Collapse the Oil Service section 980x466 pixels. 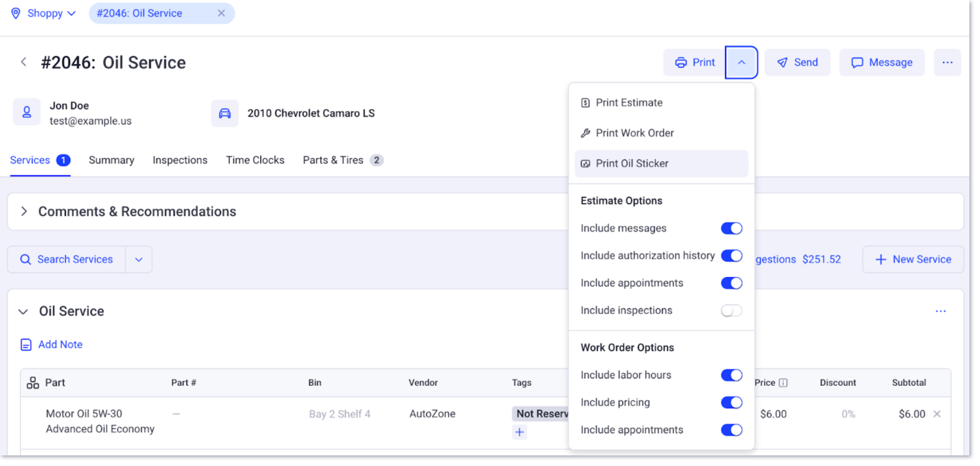[x=23, y=312]
